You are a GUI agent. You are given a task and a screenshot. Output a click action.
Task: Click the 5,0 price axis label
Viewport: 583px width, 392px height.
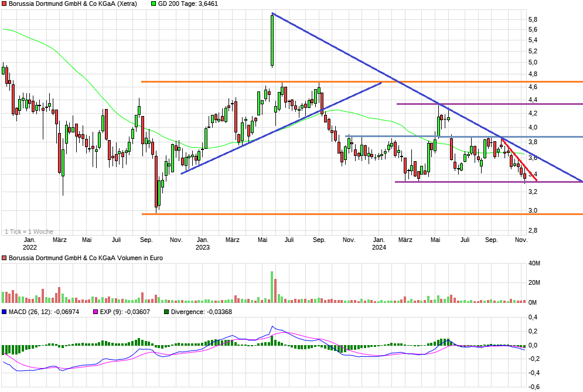[x=533, y=63]
